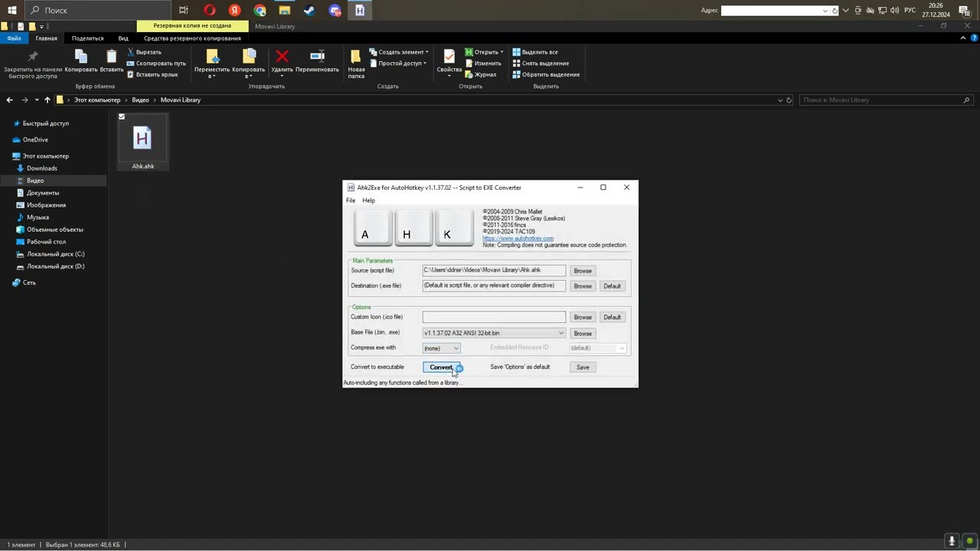Open Discord from the taskbar
Viewport: 980px width, 551px height.
pyautogui.click(x=335, y=10)
